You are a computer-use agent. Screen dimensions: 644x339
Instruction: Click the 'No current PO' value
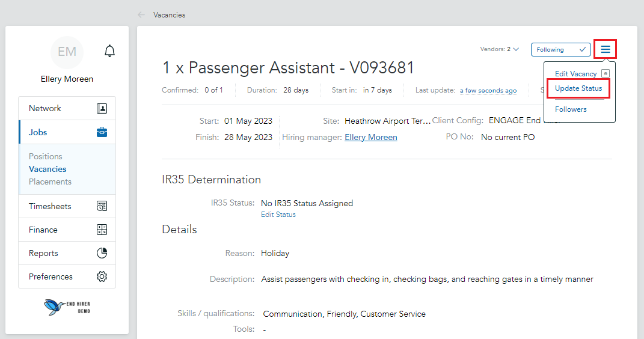pyautogui.click(x=508, y=138)
